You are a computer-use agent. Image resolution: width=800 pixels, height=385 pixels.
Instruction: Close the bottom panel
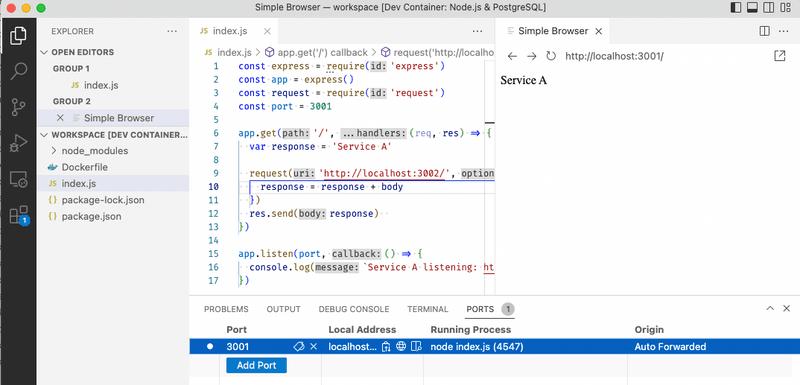(786, 308)
